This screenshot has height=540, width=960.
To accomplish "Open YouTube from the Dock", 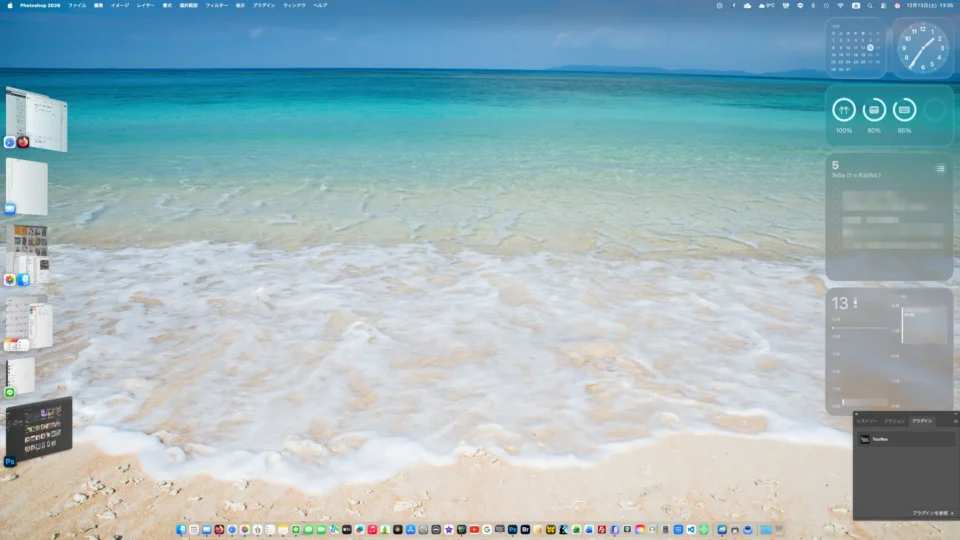I will (x=474, y=530).
